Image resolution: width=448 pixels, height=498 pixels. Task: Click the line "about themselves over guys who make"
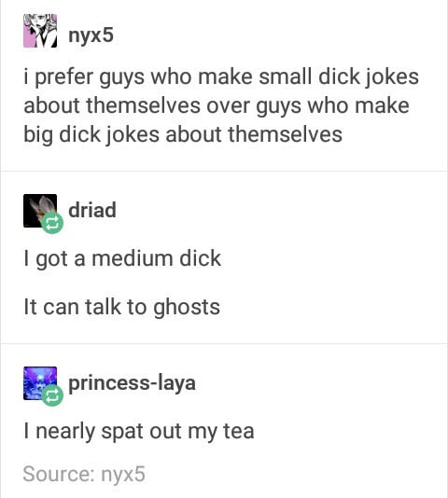[x=217, y=105]
